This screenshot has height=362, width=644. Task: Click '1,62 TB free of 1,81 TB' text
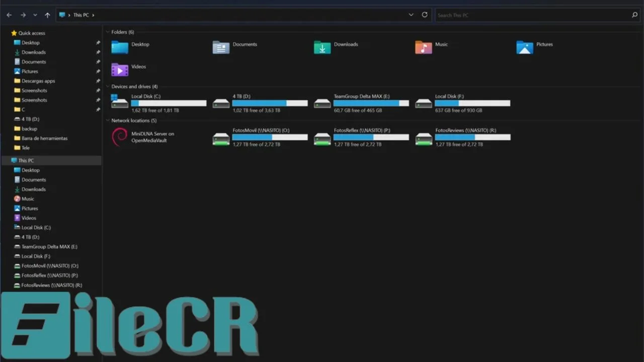[x=155, y=111]
